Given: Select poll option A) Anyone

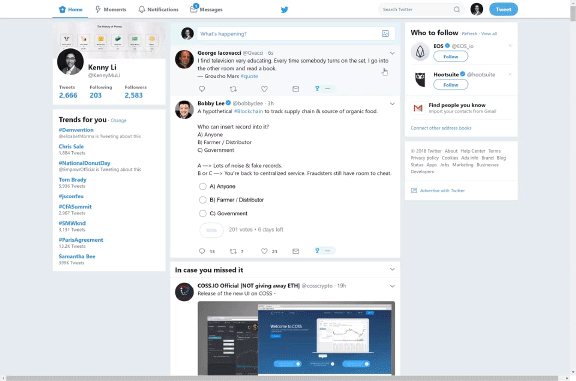Looking at the screenshot, I should point(202,186).
